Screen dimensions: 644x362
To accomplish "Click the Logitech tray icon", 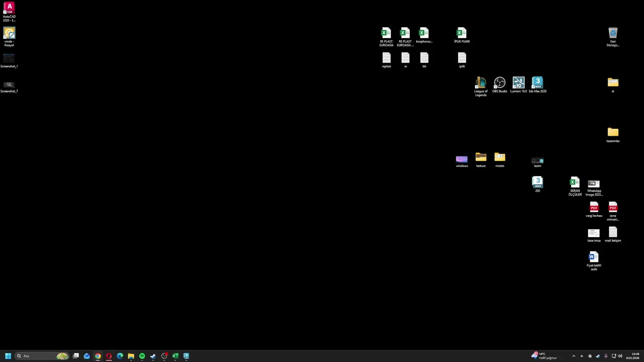I will (x=582, y=356).
